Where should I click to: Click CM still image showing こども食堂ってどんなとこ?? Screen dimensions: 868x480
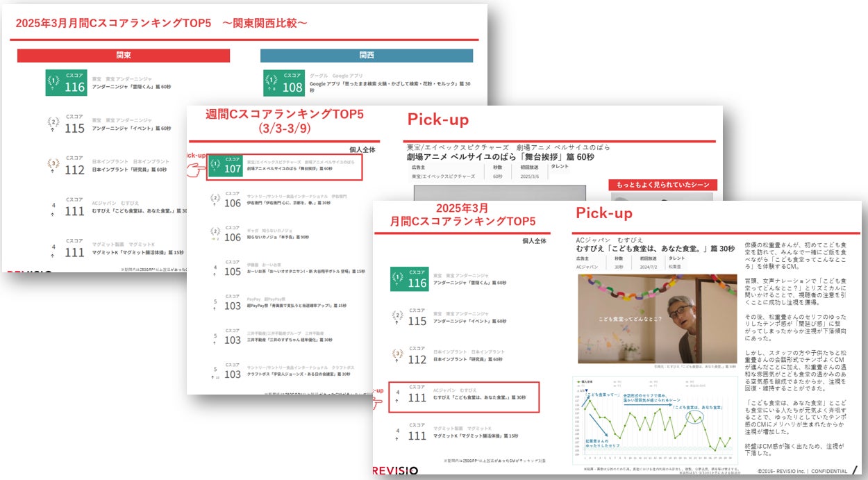pos(657,318)
